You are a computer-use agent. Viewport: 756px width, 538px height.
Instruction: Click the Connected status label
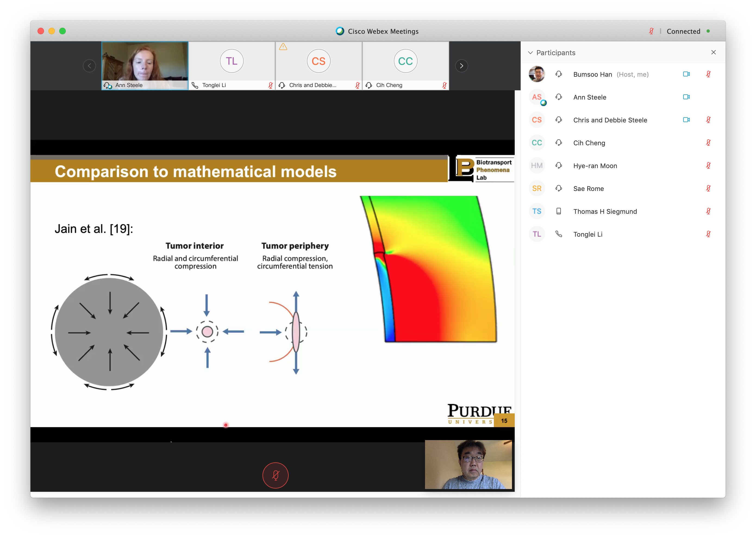click(683, 31)
